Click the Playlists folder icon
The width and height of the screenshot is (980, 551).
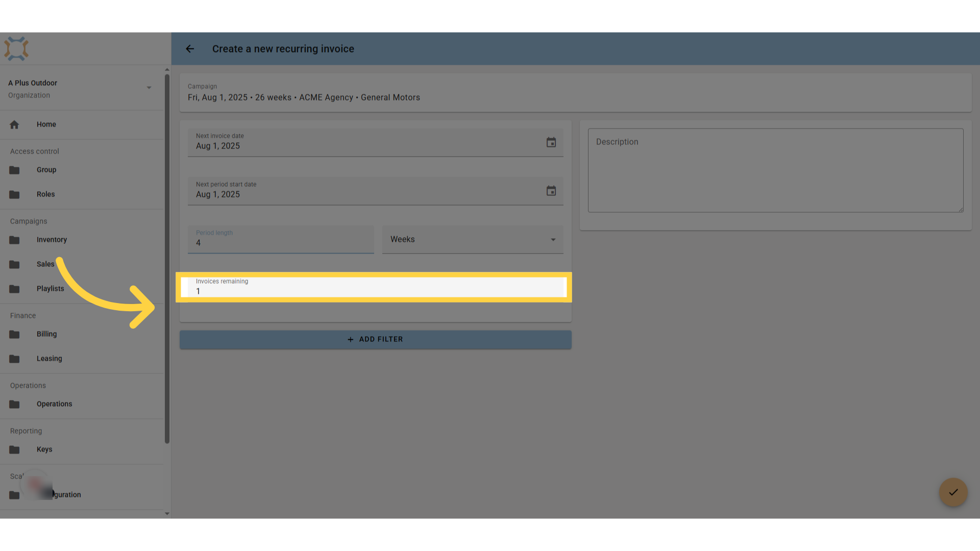coord(14,289)
